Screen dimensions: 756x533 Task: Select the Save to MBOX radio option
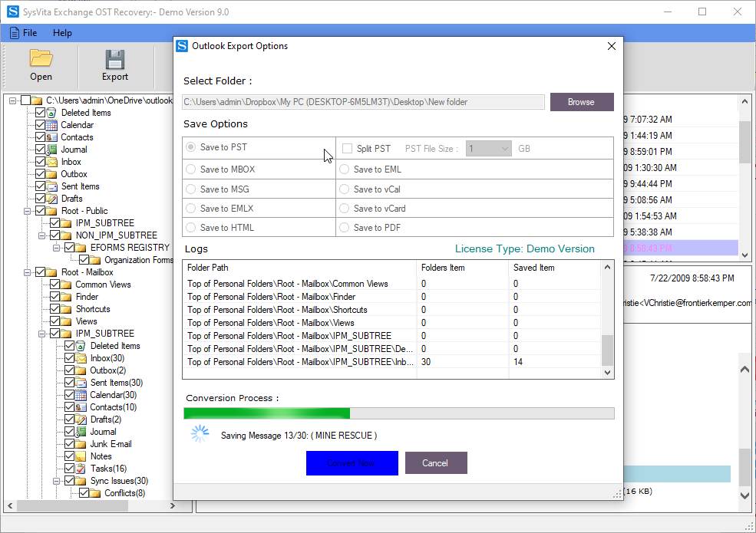point(191,169)
